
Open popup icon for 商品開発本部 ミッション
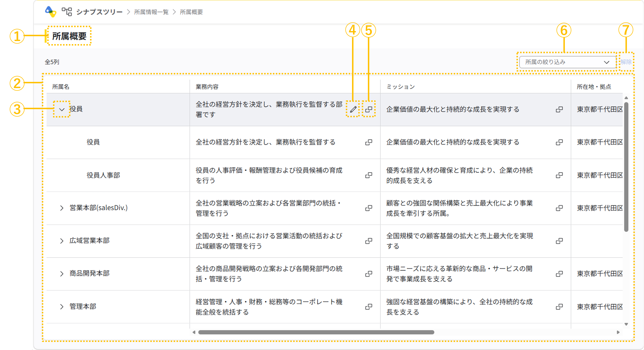point(559,274)
